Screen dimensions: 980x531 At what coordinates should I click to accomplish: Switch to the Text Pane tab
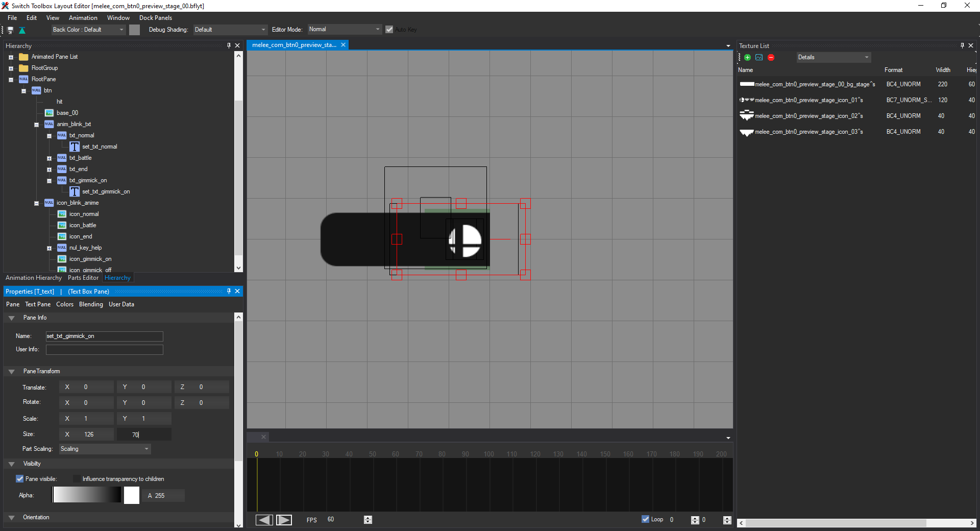(38, 304)
